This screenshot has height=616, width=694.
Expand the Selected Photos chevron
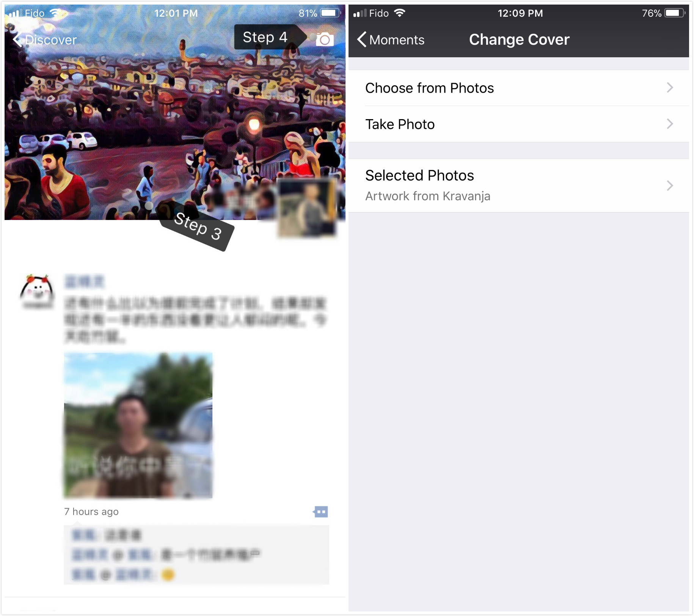(x=670, y=185)
